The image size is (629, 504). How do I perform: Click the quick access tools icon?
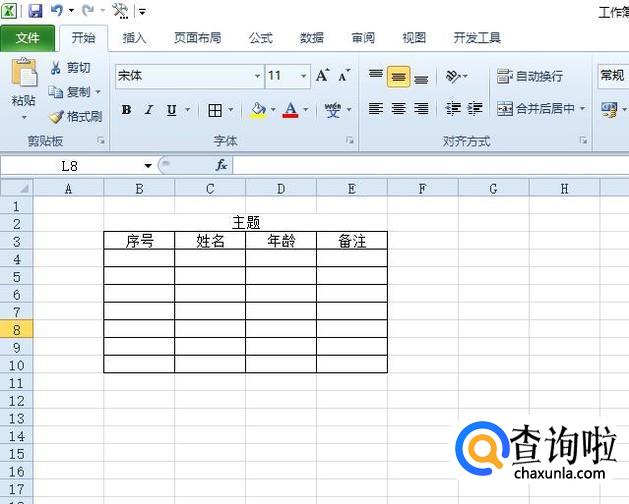pos(120,11)
